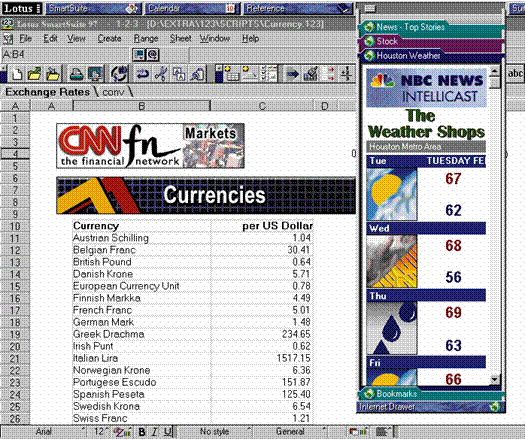Click the Open file folder icon

pos(34,74)
